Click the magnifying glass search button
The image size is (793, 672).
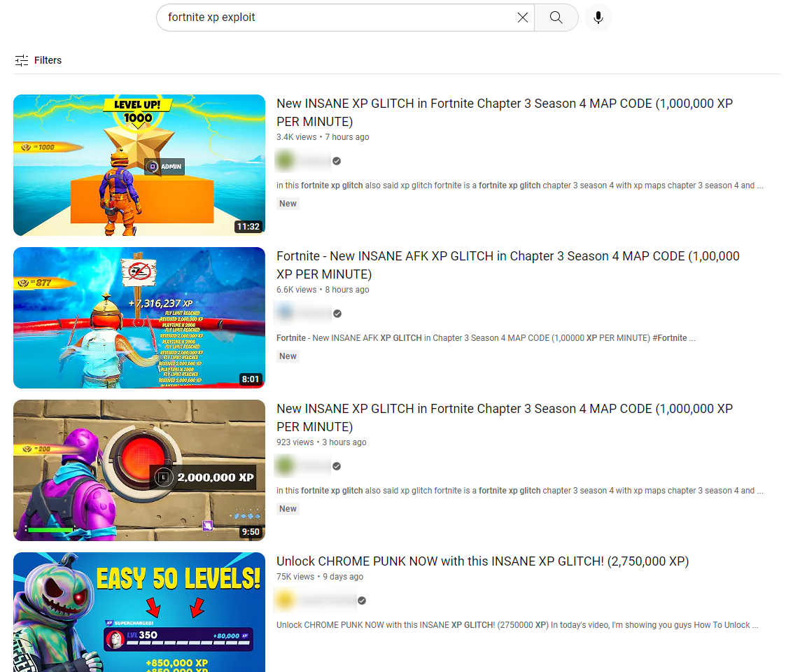click(556, 17)
